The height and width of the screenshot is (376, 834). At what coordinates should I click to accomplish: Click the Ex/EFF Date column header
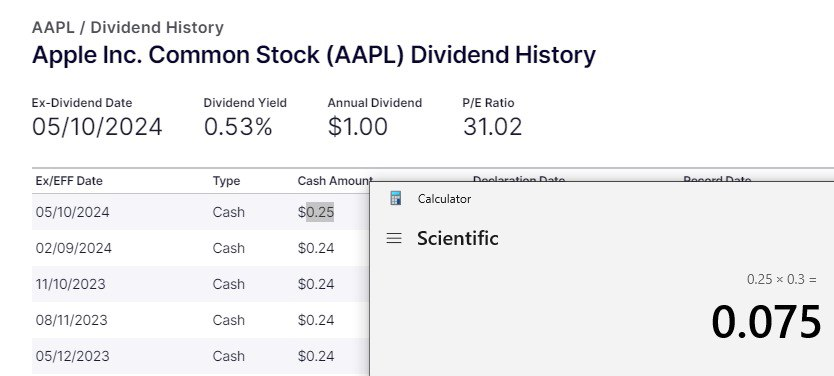coord(69,181)
